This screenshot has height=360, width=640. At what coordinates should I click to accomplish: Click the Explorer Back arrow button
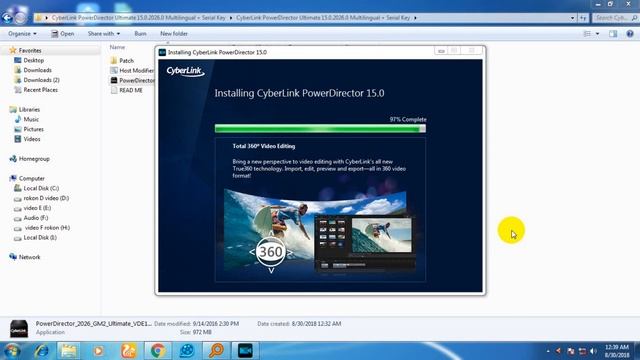coord(7,18)
